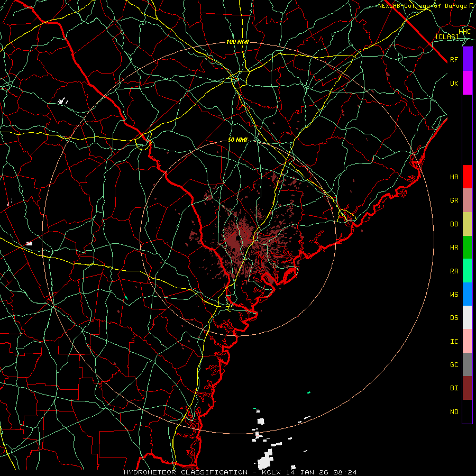Click the HR green legend swatch
Image resolution: width=476 pixels, height=476 pixels.
(x=467, y=248)
